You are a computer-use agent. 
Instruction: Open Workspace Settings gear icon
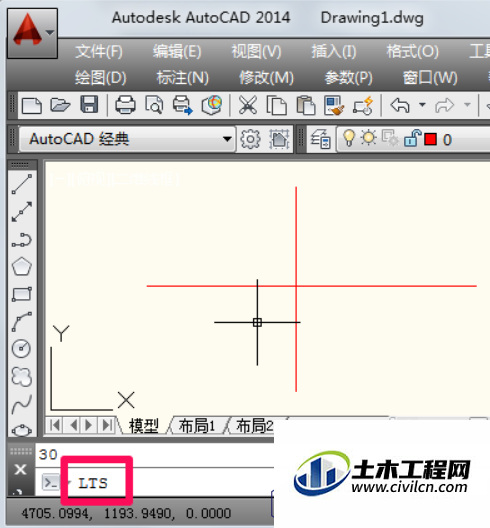point(250,139)
